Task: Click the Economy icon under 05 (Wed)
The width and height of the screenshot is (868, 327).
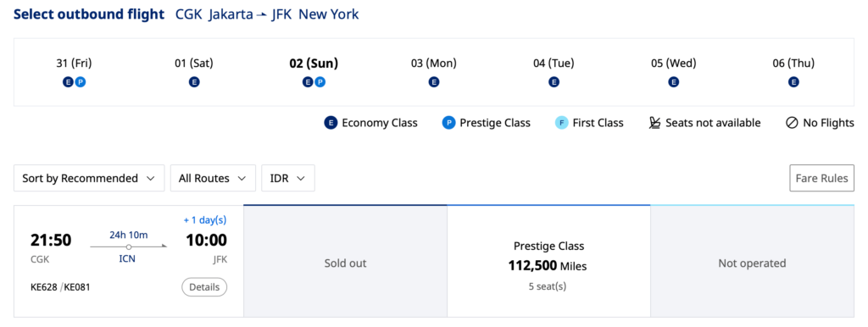Action: tap(674, 82)
